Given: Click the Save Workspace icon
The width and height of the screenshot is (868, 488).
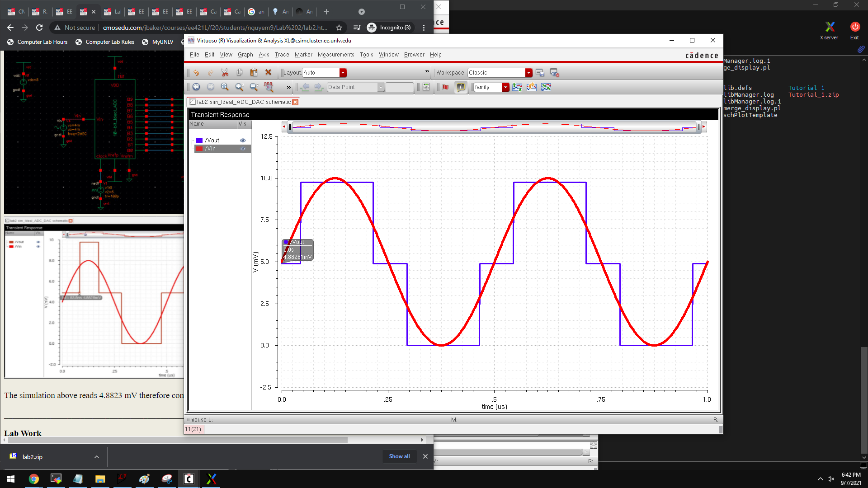Looking at the screenshot, I should [540, 72].
